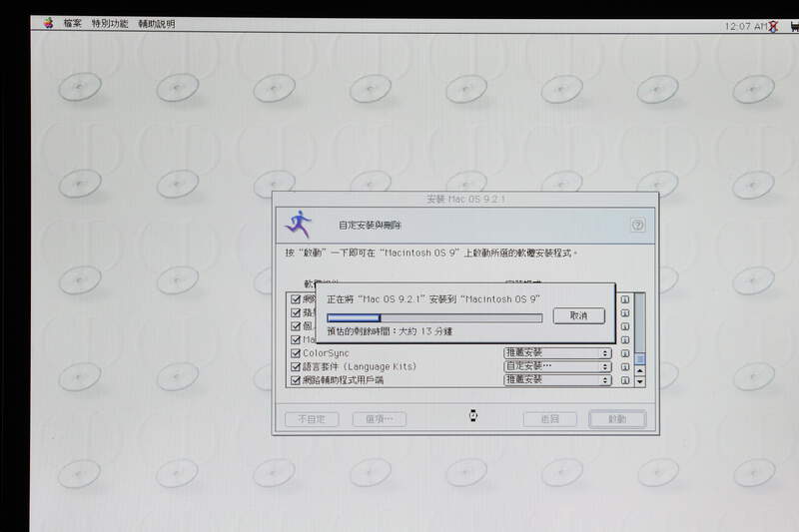Cancel the installation with 取消
Viewport: 799px width, 532px height.
pyautogui.click(x=579, y=315)
